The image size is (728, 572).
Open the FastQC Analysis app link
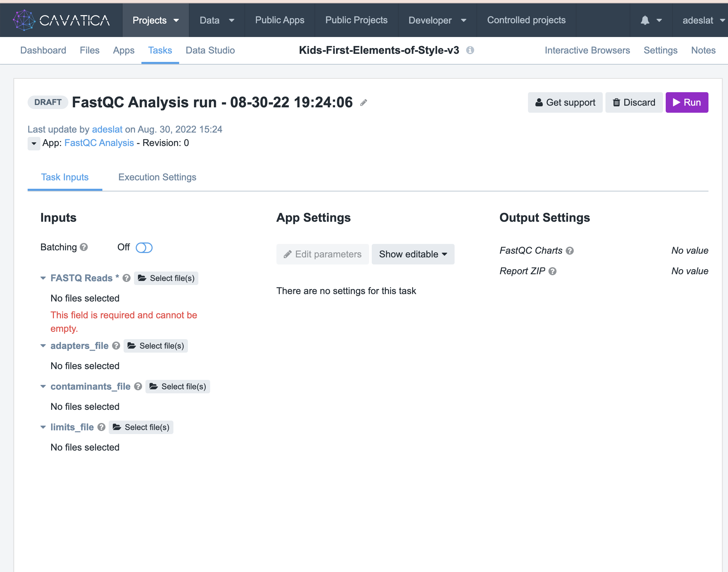(x=99, y=143)
